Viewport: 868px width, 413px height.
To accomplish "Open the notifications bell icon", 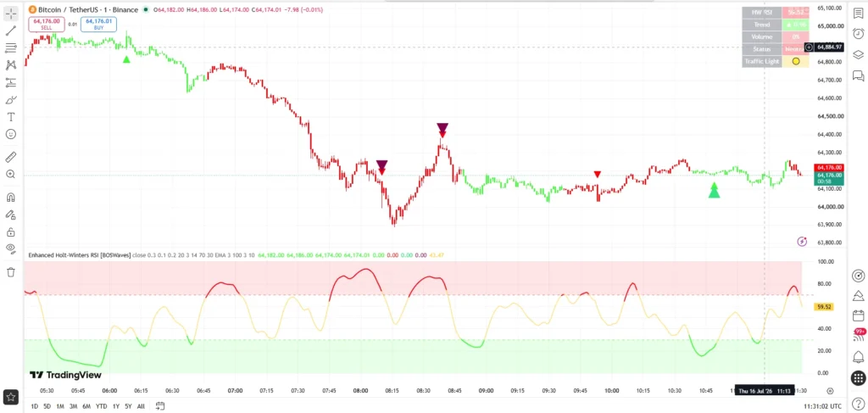I will [858, 357].
